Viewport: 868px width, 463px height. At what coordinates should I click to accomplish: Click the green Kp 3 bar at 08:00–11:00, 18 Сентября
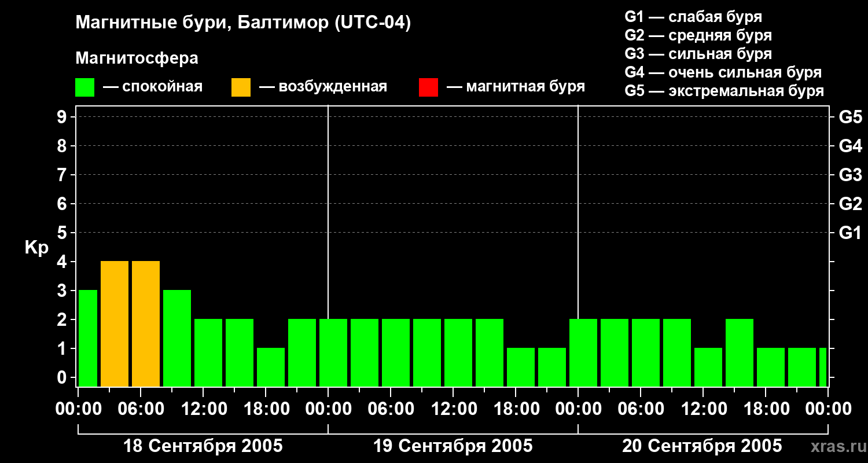177,339
